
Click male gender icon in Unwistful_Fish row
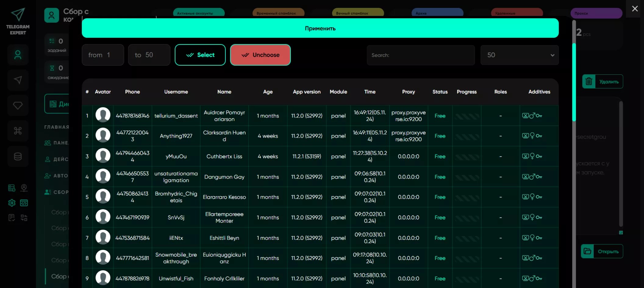click(532, 278)
